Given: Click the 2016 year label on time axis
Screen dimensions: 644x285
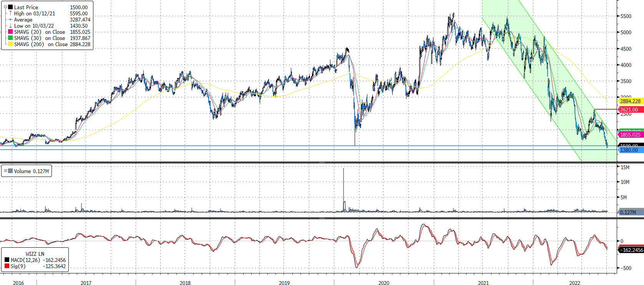Looking at the screenshot, I should point(18,283).
